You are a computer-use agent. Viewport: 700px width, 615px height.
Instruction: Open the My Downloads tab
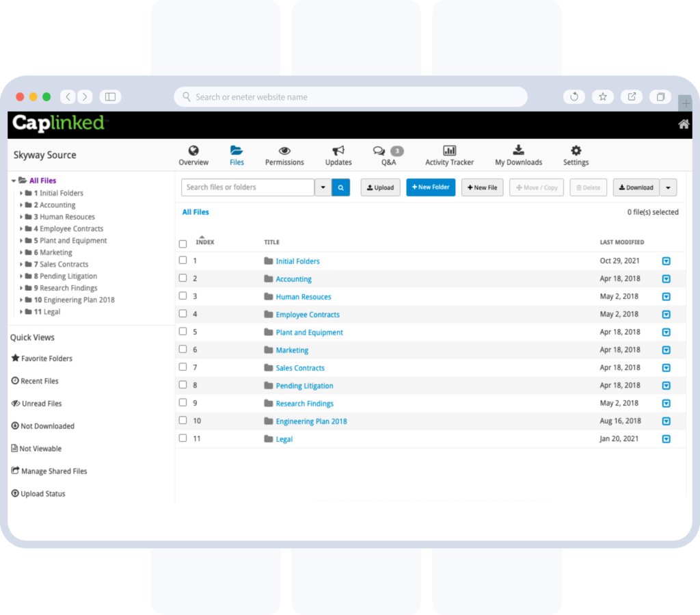pos(518,156)
